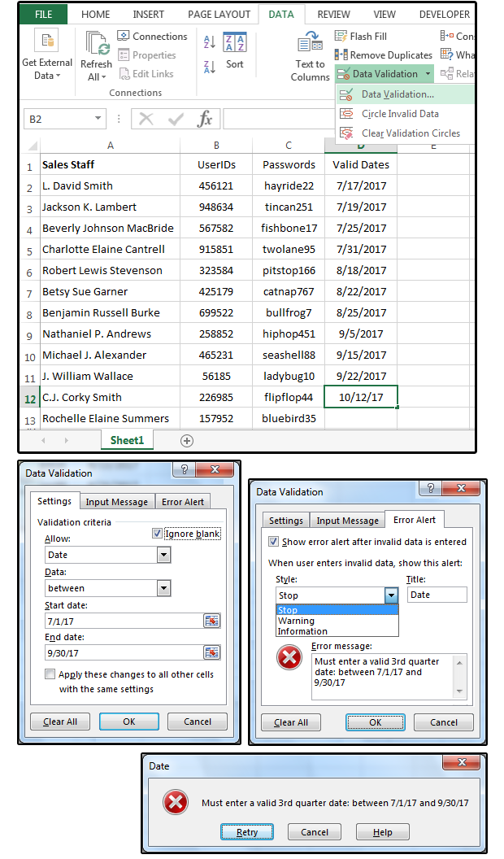Expand Data Validation ribbon dropdown arrow

pos(428,73)
